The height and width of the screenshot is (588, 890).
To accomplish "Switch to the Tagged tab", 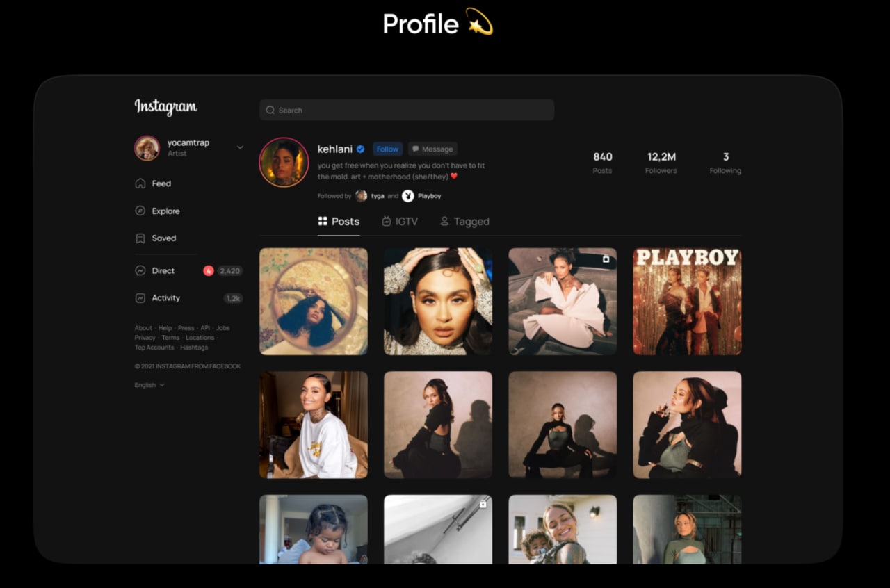I will point(464,222).
